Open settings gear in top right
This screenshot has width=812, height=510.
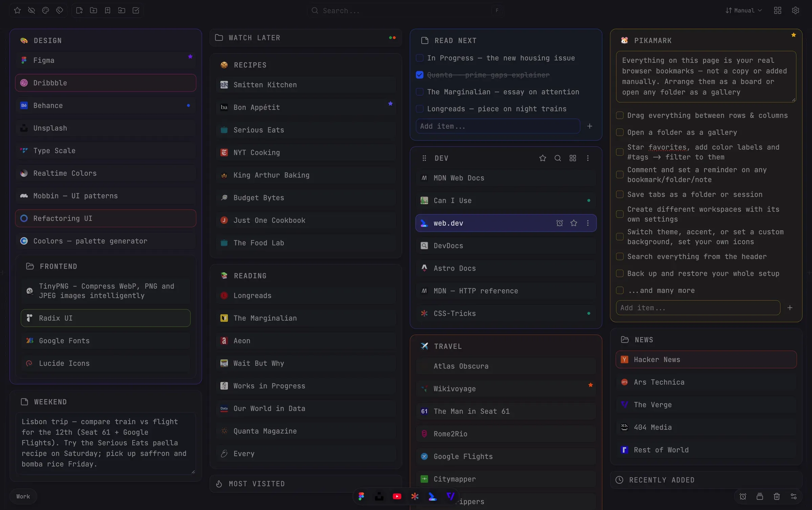tap(795, 10)
